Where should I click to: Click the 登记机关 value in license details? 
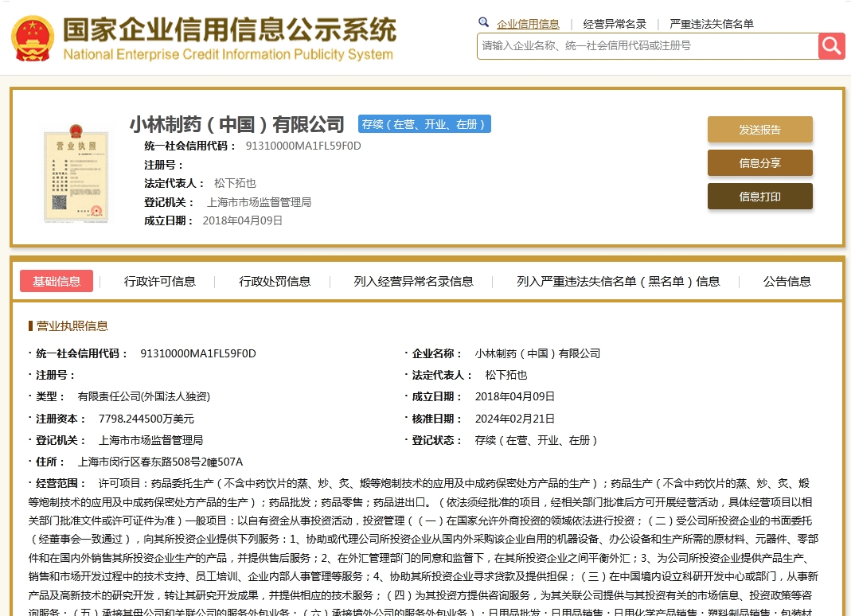click(x=151, y=440)
